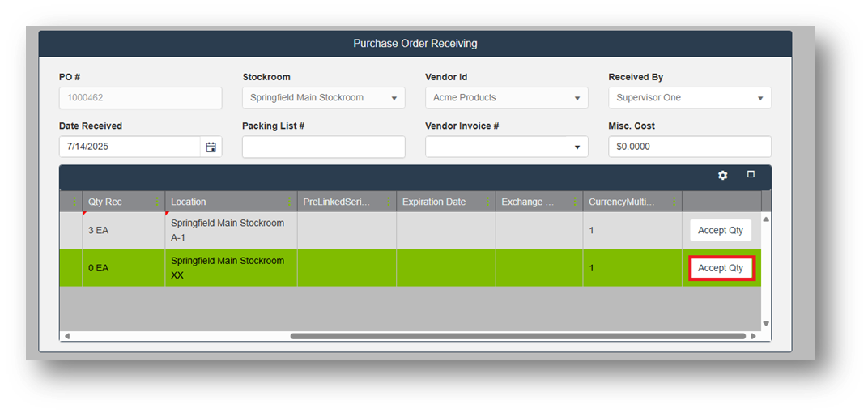Open Exchange column menu dots
This screenshot has width=868, height=413.
576,202
